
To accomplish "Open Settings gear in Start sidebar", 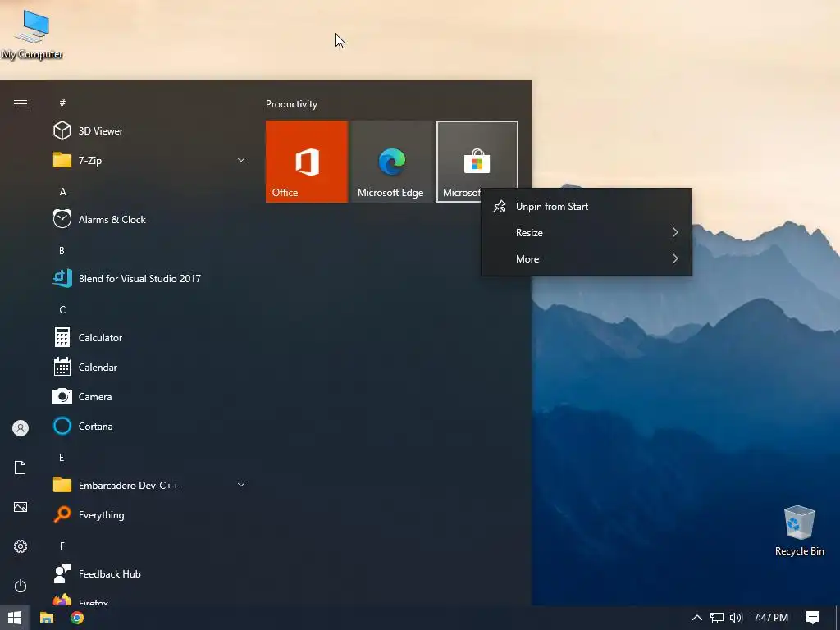I will (21, 546).
